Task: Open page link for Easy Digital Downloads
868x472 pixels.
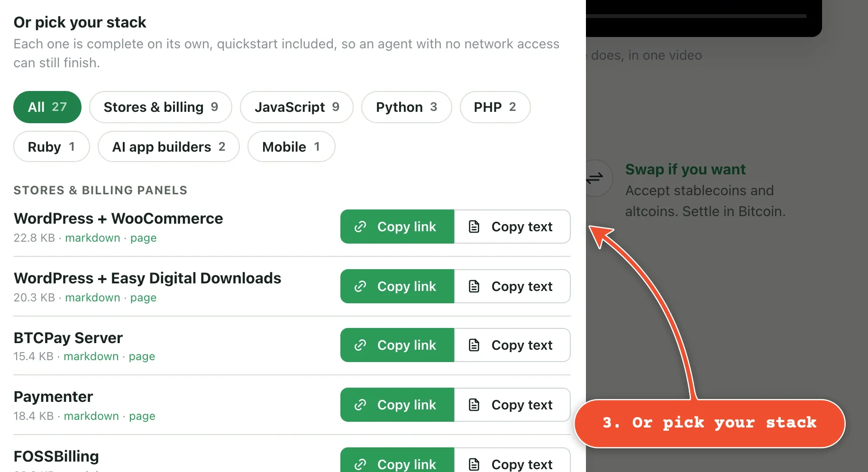Action: point(144,298)
